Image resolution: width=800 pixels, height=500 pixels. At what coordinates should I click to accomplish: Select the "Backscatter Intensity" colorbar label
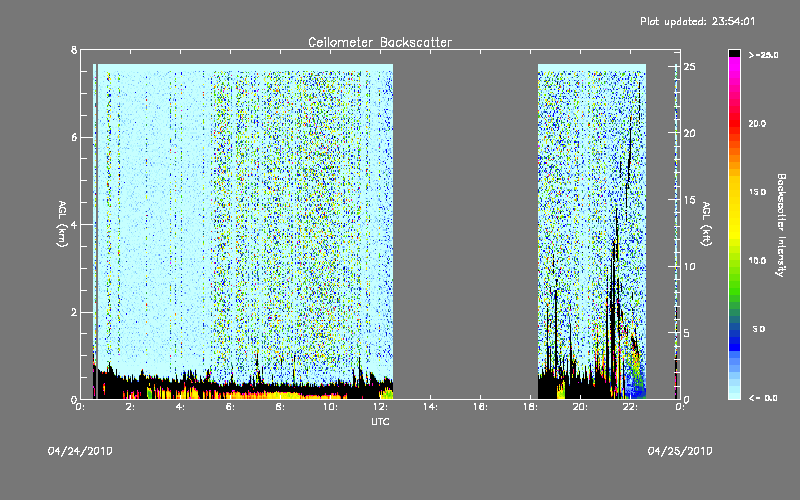click(781, 225)
